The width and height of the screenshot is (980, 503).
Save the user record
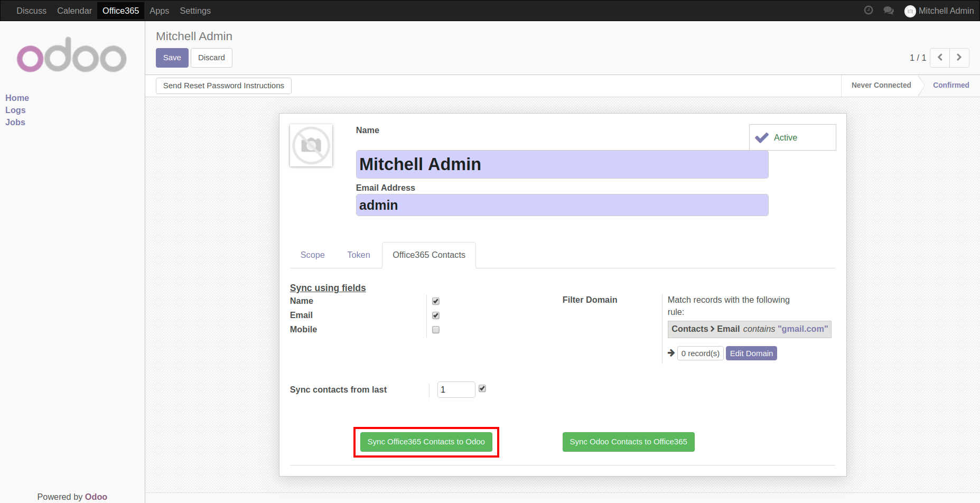coord(172,58)
